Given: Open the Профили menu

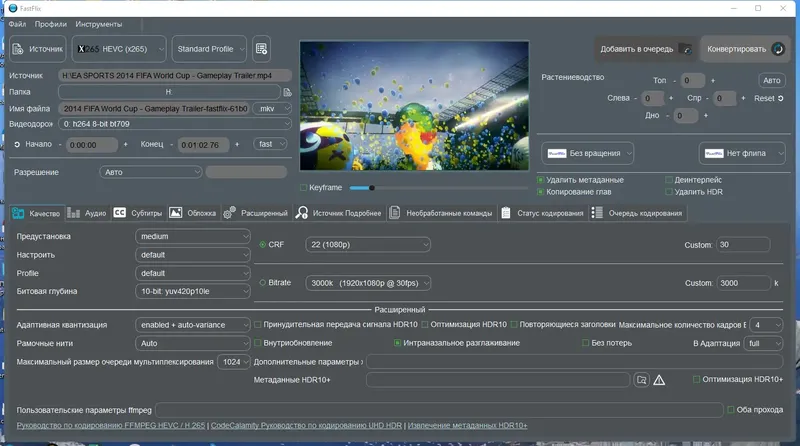Looking at the screenshot, I should pos(50,24).
